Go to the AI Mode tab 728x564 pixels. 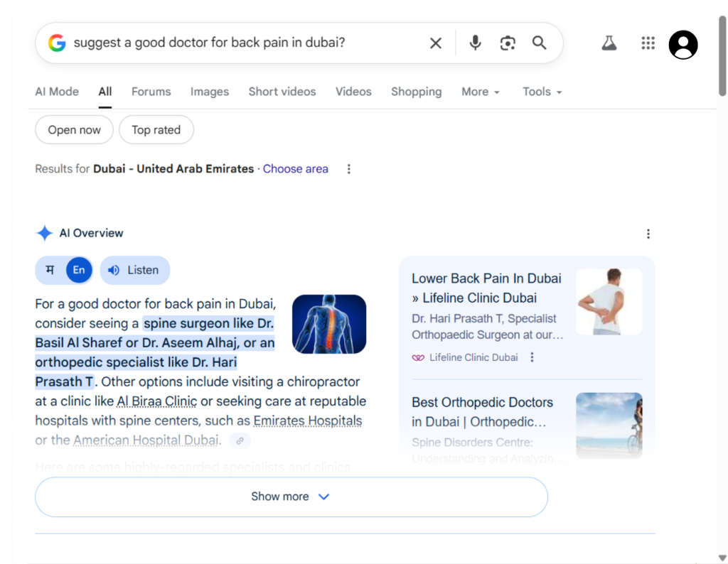tap(57, 92)
